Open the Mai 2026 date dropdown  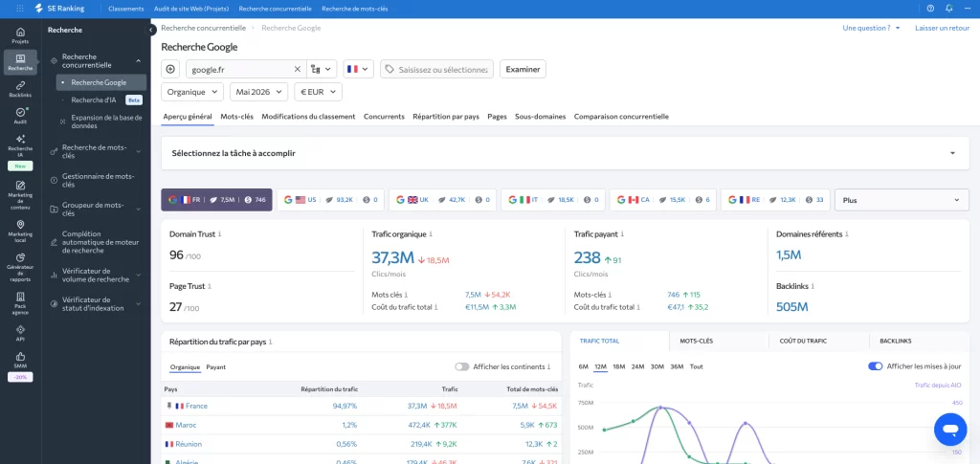[258, 92]
